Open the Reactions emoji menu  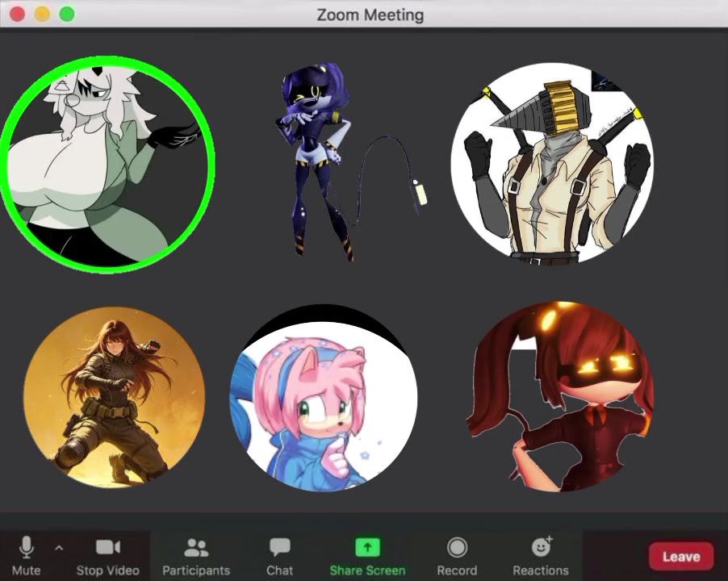coord(541,556)
